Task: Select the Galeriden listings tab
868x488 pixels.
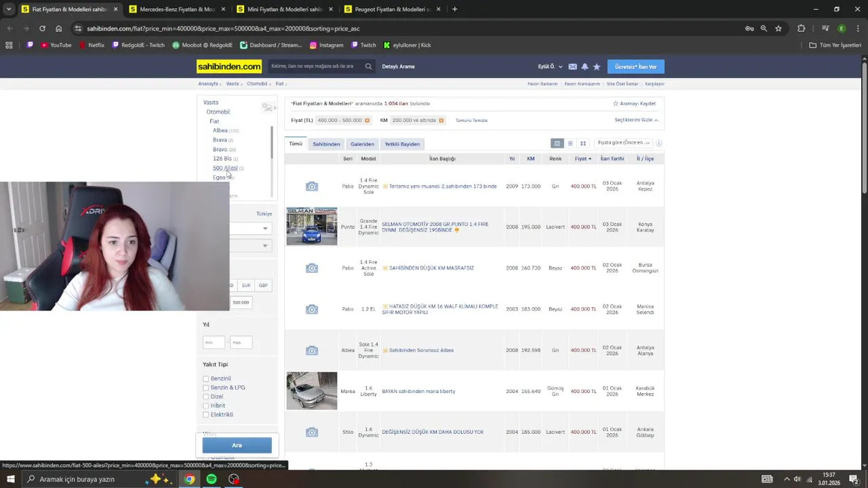Action: click(x=362, y=144)
